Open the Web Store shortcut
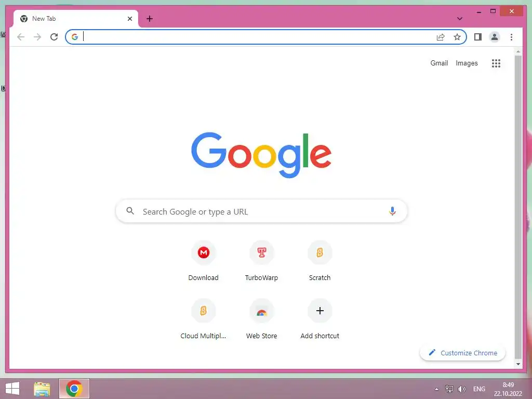Image resolution: width=532 pixels, height=399 pixels. coord(261,319)
